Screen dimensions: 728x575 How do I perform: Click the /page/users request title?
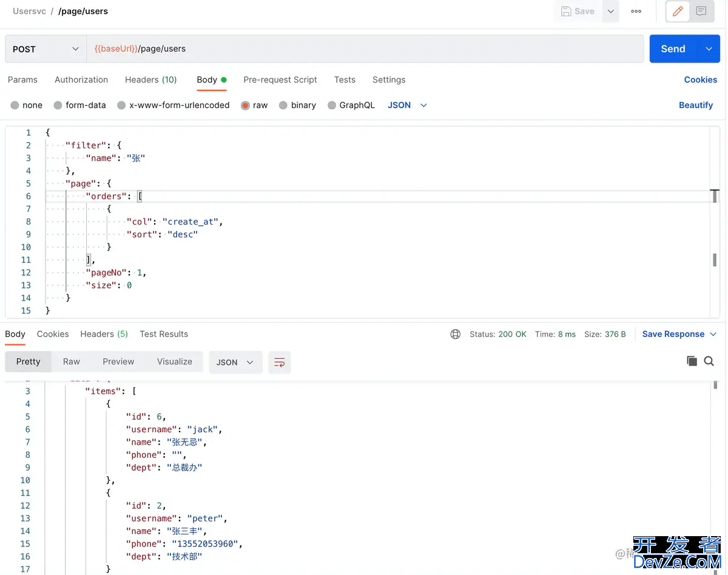click(x=83, y=11)
